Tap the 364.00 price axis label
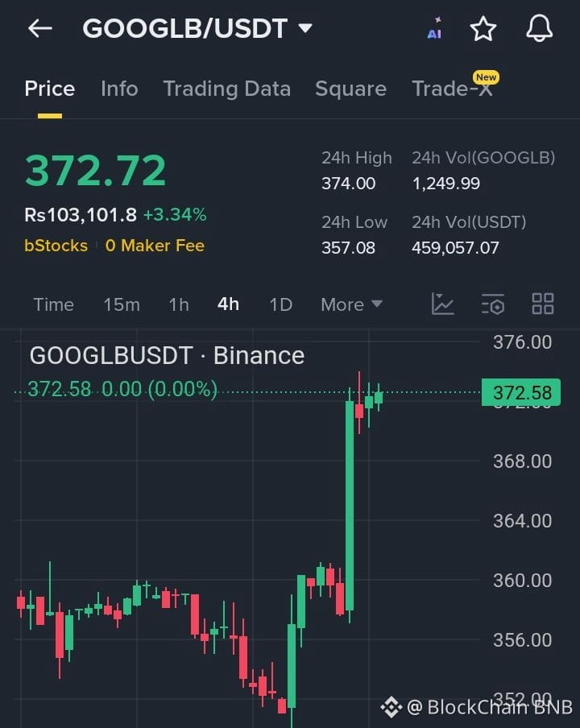Screen dimensions: 580x728 click(523, 520)
